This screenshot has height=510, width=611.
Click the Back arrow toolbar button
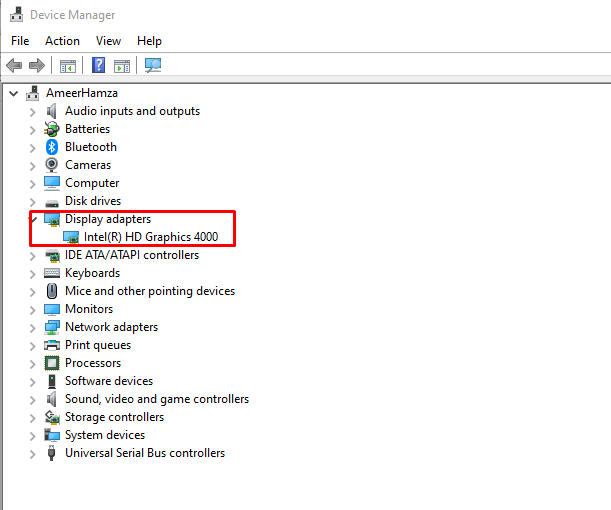pyautogui.click(x=14, y=65)
